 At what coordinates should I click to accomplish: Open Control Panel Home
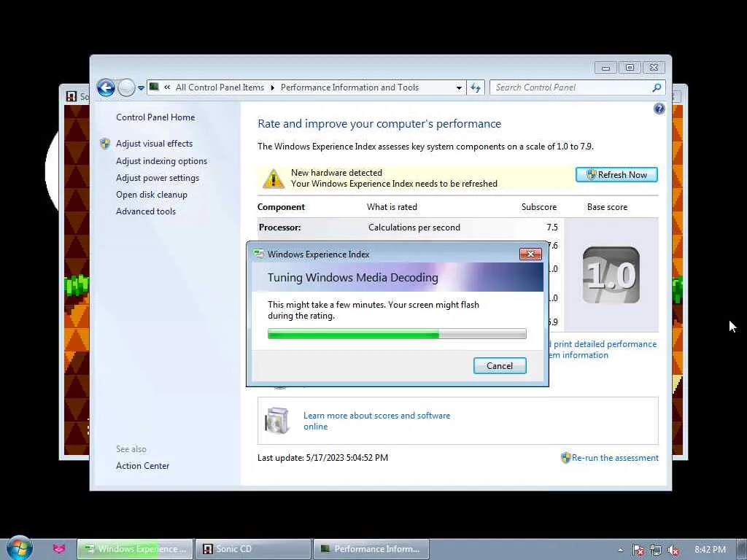(155, 117)
